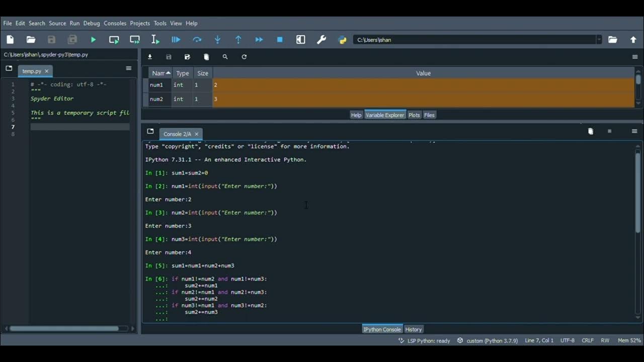Open the working directory dropdown arrow
644x362 pixels.
pyautogui.click(x=599, y=40)
